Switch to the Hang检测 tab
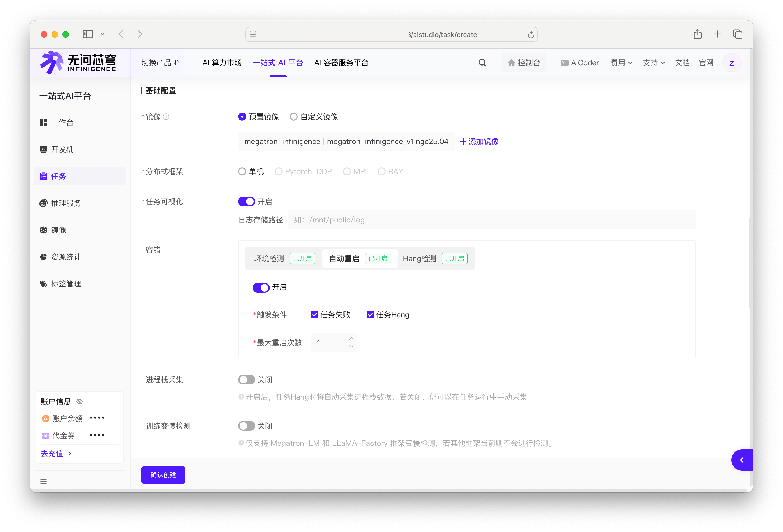Screen dimensions: 783x532 (x=419, y=258)
